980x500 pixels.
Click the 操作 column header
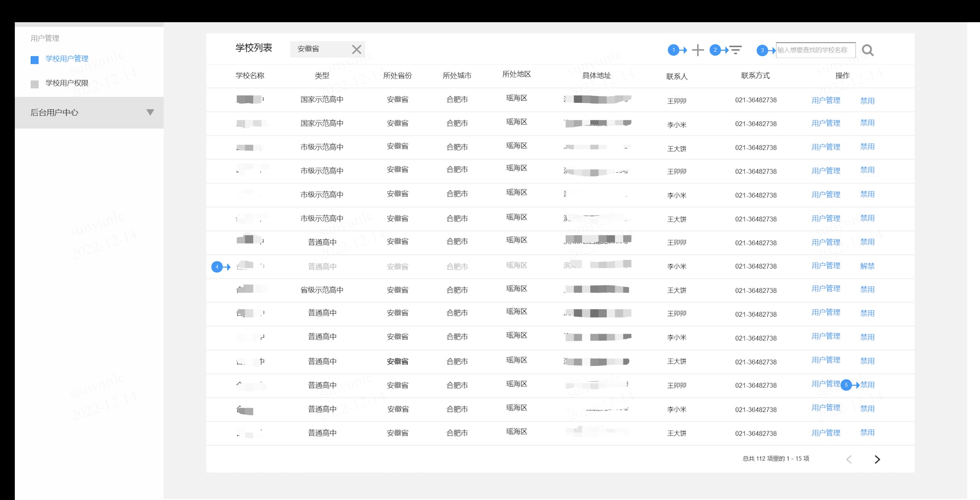pyautogui.click(x=842, y=76)
